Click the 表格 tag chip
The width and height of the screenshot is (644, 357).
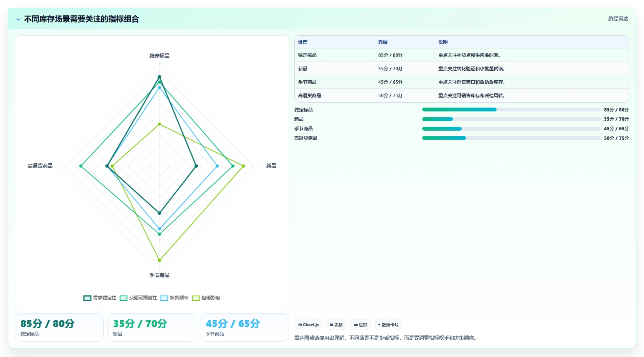coord(336,325)
